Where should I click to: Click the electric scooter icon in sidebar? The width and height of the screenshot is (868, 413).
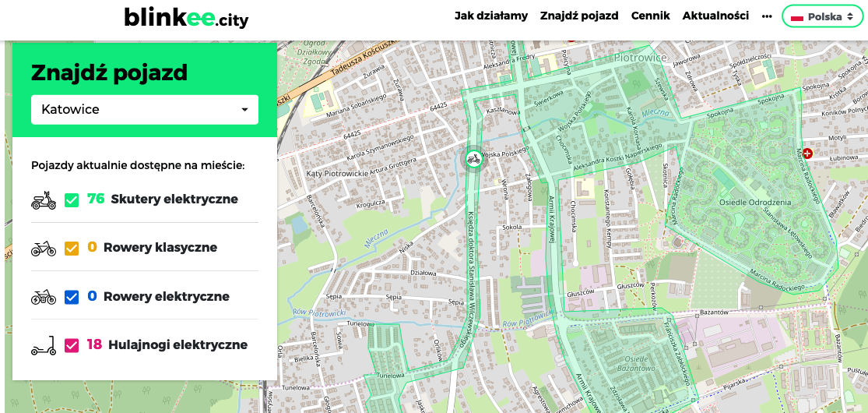(44, 199)
